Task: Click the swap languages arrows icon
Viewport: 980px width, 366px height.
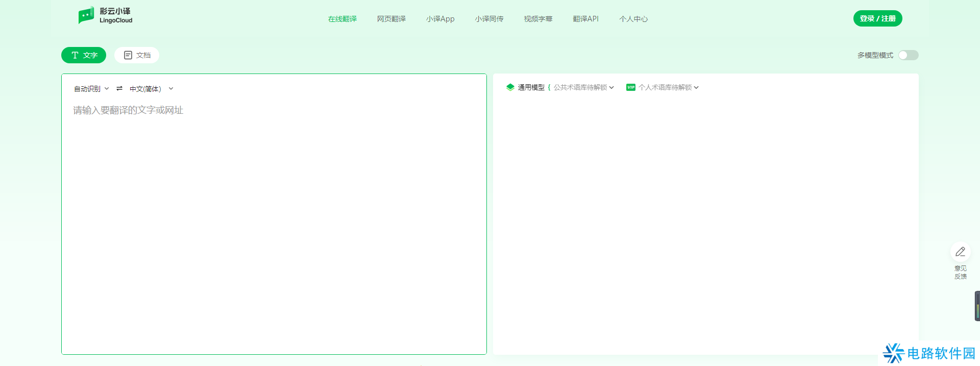Action: click(x=119, y=88)
